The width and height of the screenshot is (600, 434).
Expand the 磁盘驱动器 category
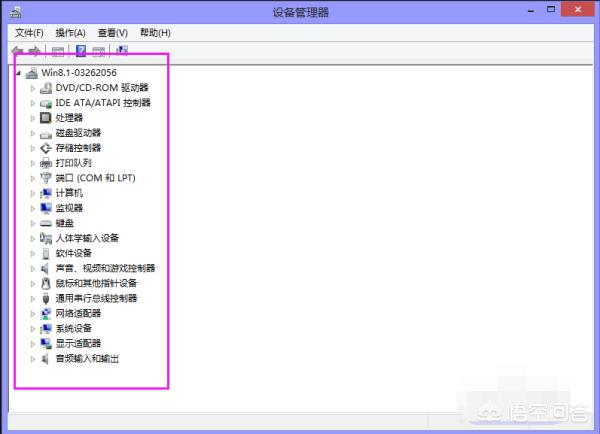33,133
